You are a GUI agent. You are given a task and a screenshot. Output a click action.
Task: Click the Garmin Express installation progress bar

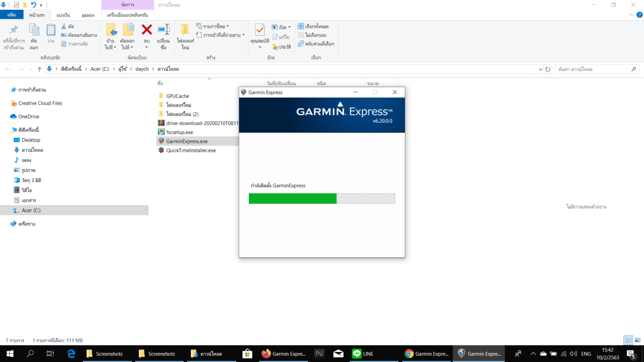pyautogui.click(x=322, y=198)
